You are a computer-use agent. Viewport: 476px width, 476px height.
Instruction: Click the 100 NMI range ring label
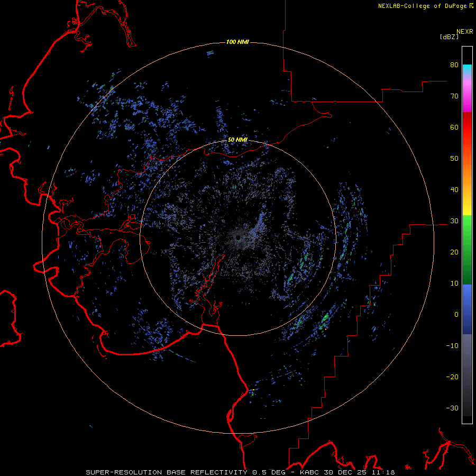pyautogui.click(x=237, y=42)
